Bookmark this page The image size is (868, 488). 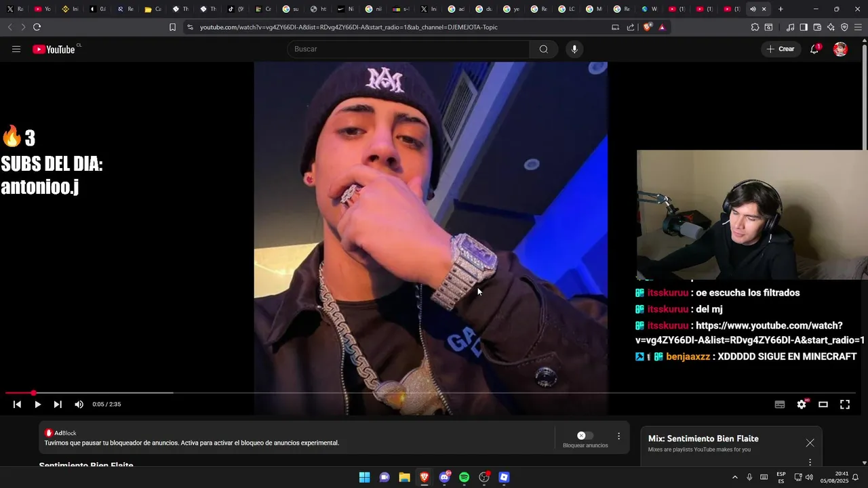click(172, 27)
